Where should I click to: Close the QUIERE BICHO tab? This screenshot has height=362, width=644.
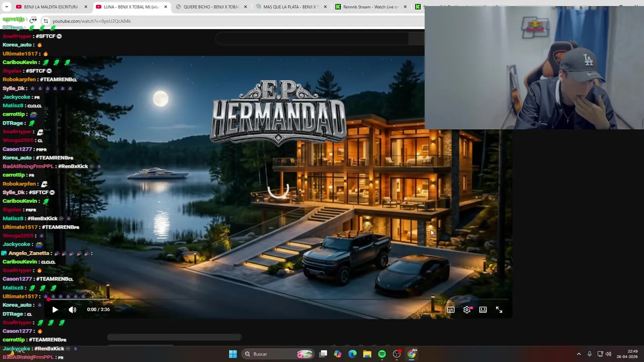pyautogui.click(x=246, y=7)
